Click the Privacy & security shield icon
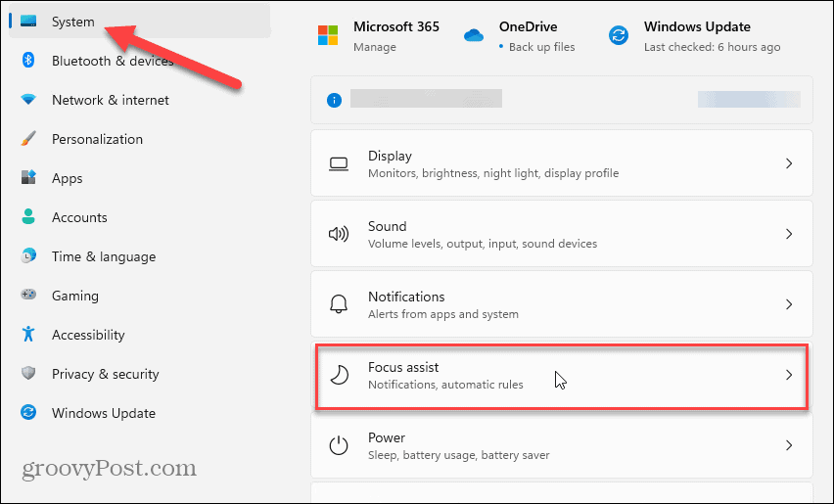Viewport: 834px width, 504px height. click(x=28, y=373)
